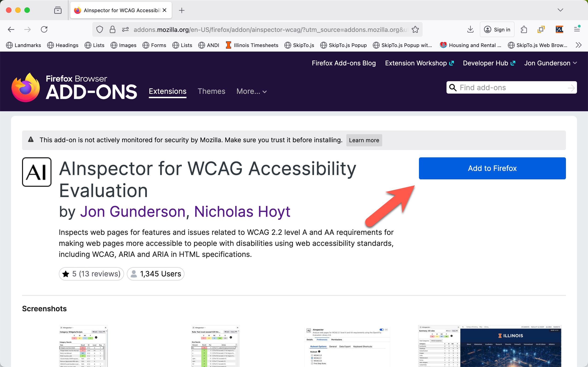Screen dimensions: 588x367
Task: Switch to the Themes tab
Action: tap(211, 91)
